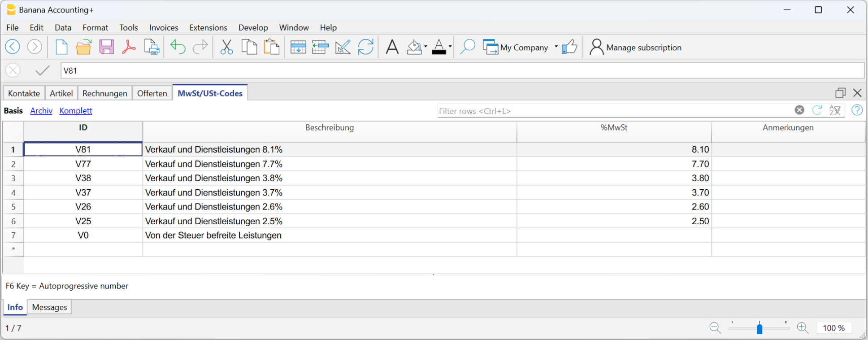The width and height of the screenshot is (868, 340).
Task: Expand the fill color dropdown arrow
Action: (426, 47)
